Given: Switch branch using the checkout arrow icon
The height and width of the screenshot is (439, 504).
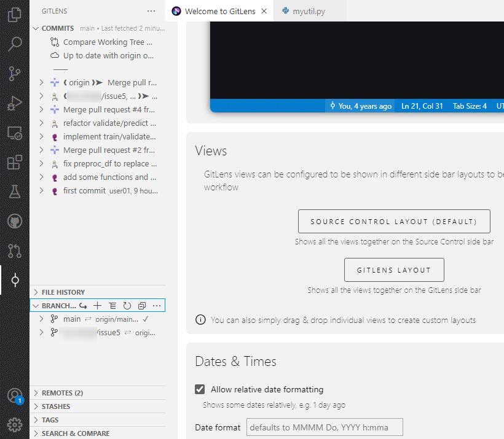Looking at the screenshot, I should [84, 305].
